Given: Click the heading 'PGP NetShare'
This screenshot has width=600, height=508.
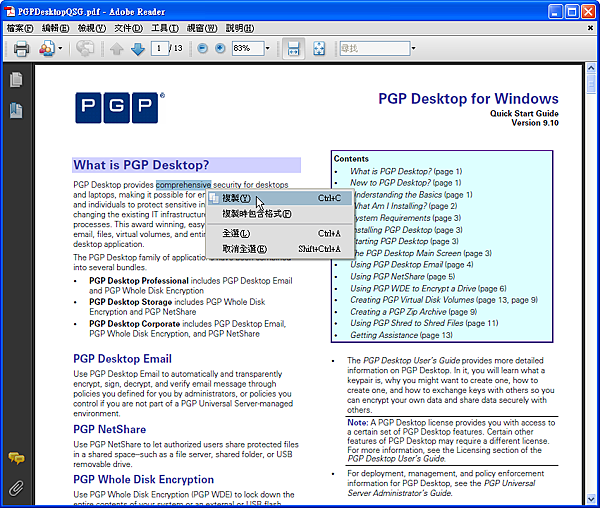Looking at the screenshot, I should click(109, 429).
